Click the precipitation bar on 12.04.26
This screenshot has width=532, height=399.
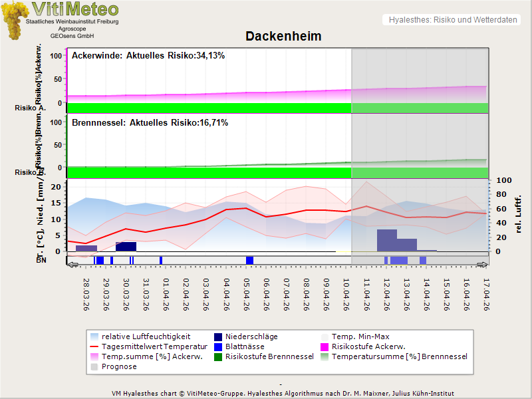tap(386, 240)
